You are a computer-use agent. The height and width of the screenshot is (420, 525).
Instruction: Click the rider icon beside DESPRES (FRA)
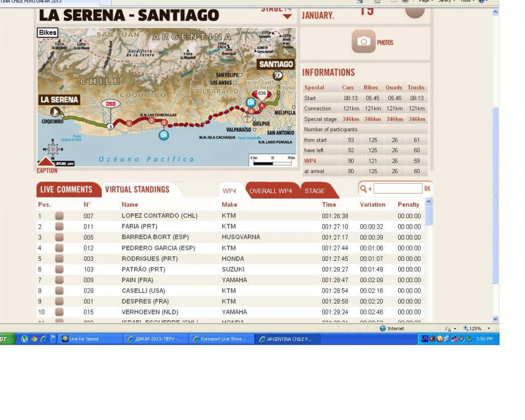click(59, 301)
